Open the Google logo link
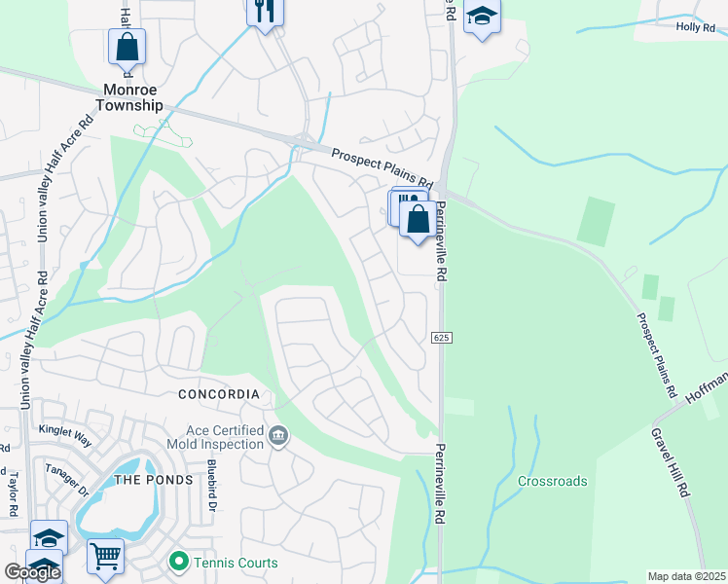This screenshot has width=728, height=584. coord(32,573)
